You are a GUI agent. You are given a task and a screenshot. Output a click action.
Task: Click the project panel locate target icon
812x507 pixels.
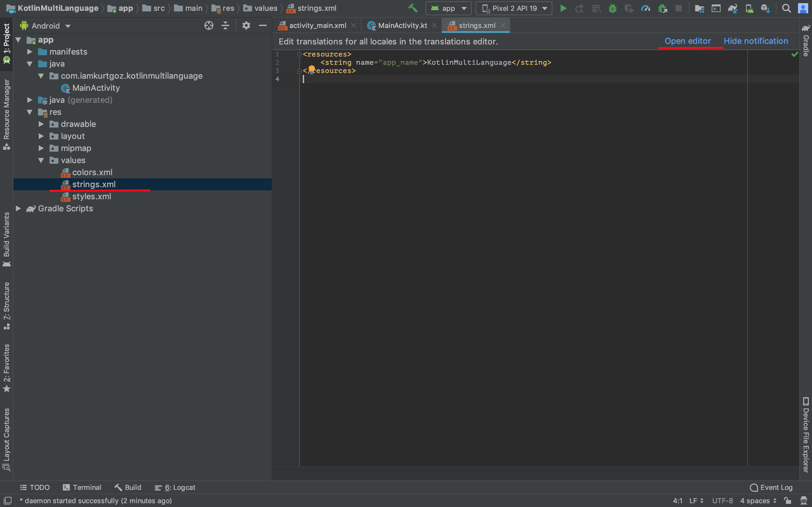209,25
